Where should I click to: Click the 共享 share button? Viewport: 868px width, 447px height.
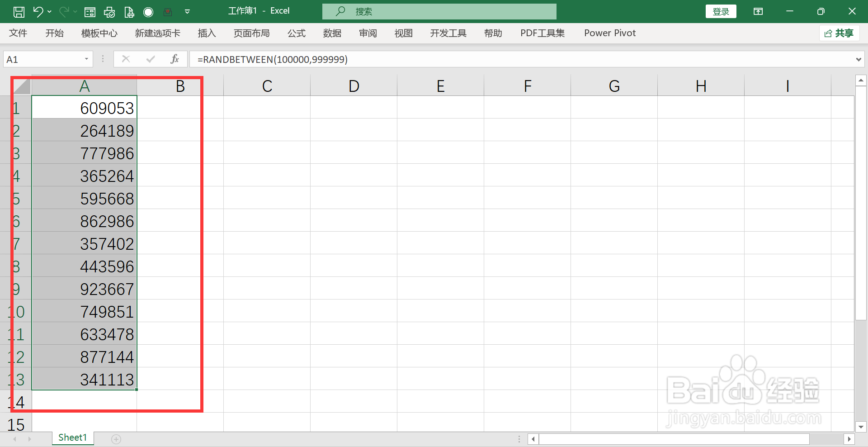(839, 33)
